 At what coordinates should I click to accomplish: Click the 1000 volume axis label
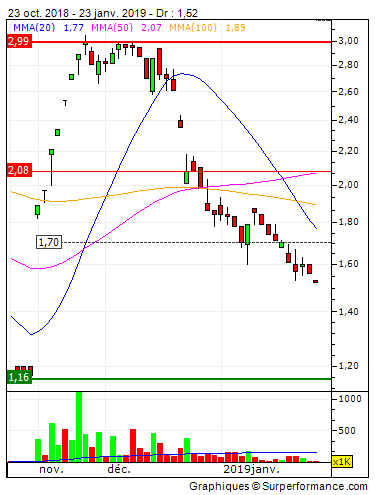350,399
